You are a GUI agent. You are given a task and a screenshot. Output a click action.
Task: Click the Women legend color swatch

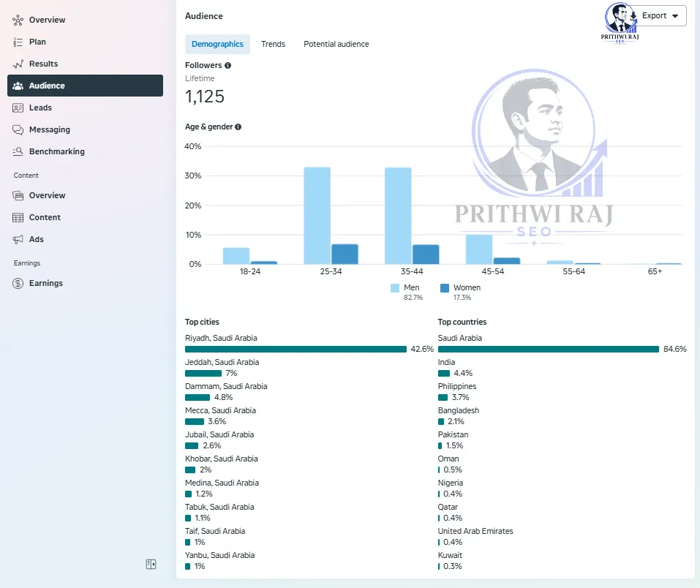(x=445, y=288)
